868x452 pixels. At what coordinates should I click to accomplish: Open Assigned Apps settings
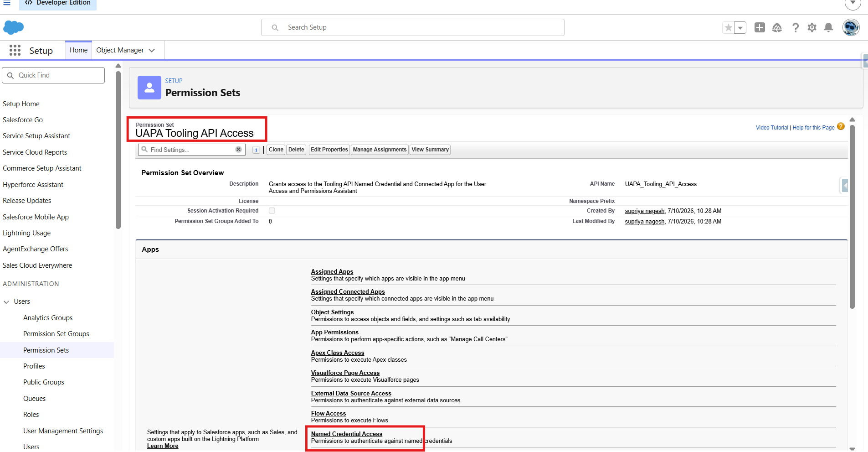(x=332, y=272)
